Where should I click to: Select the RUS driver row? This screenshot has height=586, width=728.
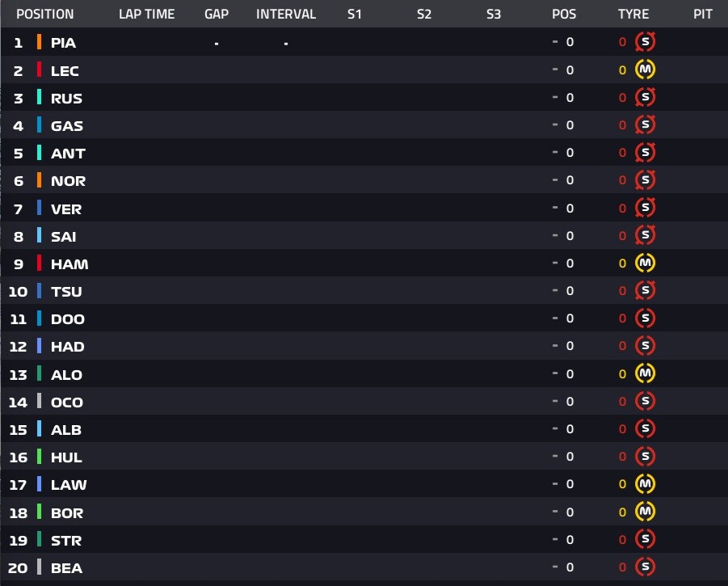tap(364, 98)
